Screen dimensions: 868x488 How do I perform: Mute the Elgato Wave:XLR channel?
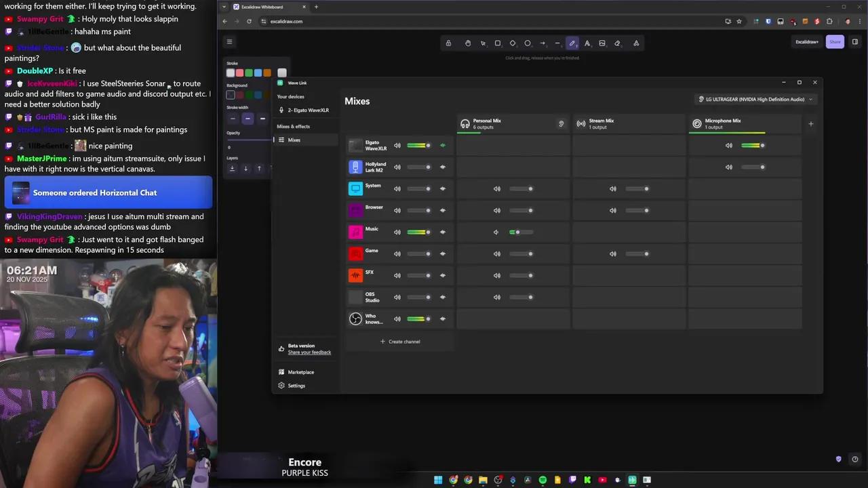[397, 145]
